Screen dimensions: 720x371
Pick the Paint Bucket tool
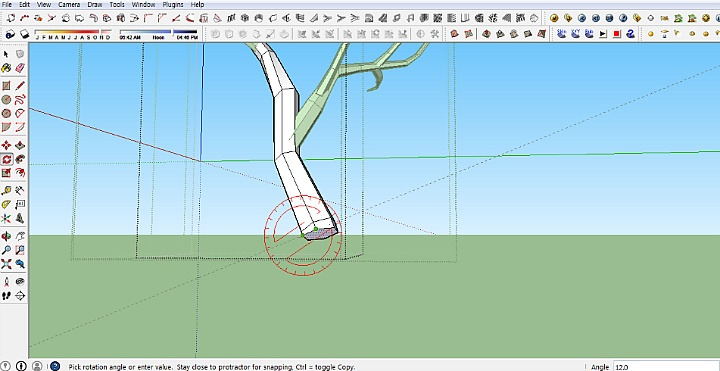(x=6, y=68)
